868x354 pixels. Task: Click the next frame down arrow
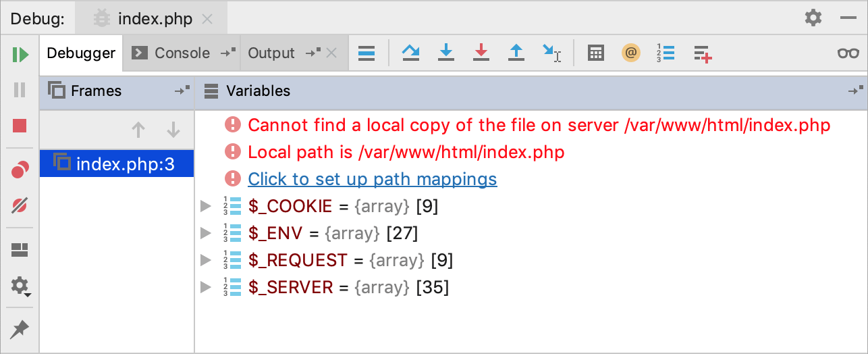pyautogui.click(x=173, y=130)
